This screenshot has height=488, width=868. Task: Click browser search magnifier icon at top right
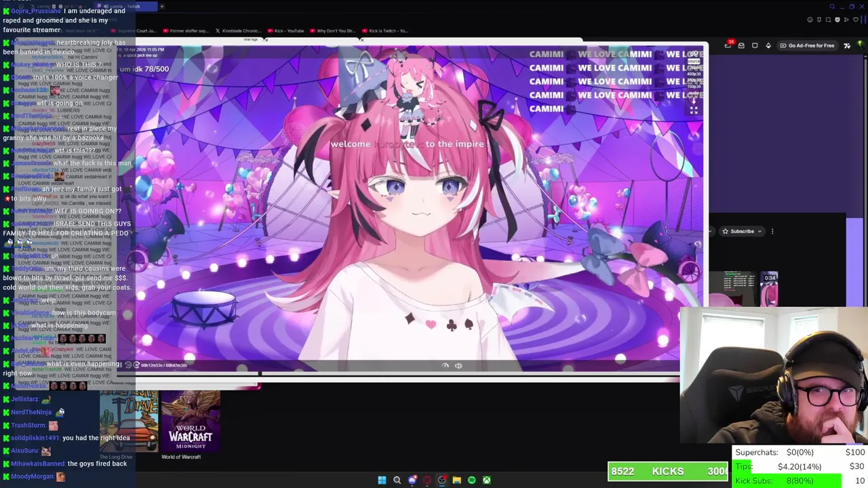pos(832,6)
